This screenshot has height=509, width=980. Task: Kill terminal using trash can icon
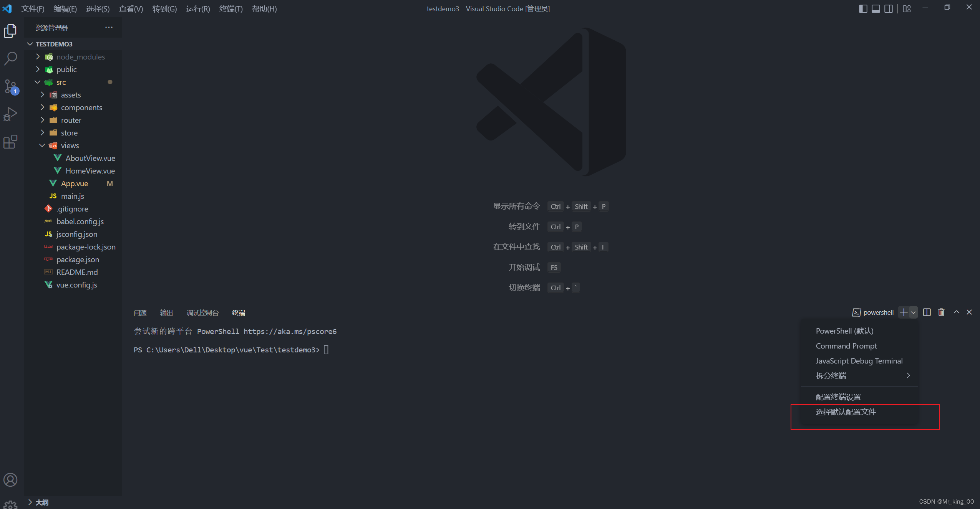pos(941,312)
